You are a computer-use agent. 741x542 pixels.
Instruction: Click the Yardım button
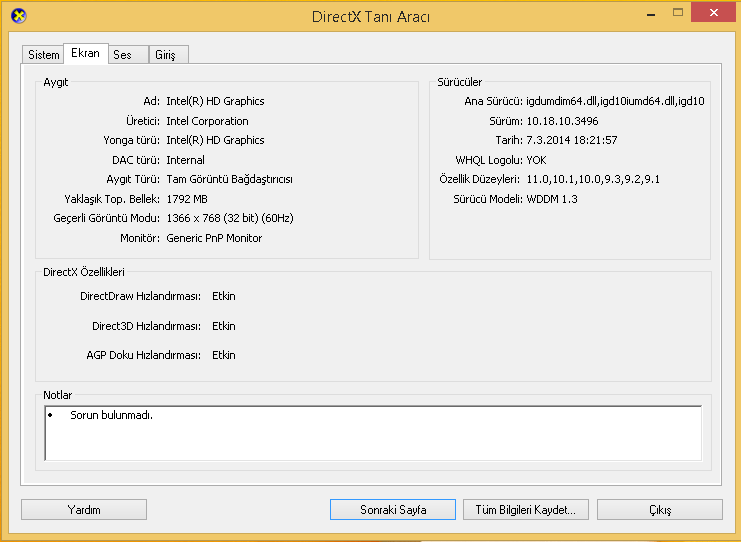84,509
